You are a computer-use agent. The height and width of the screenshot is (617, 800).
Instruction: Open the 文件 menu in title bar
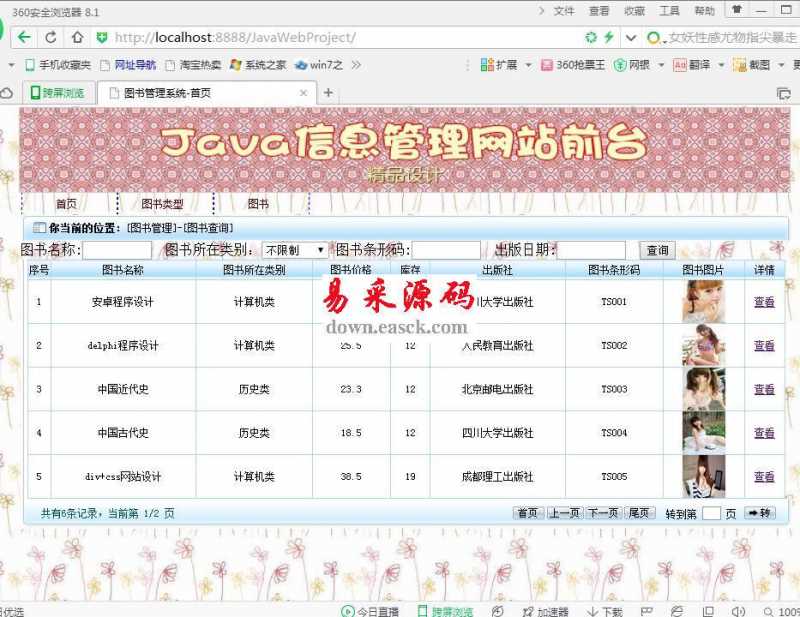point(564,11)
